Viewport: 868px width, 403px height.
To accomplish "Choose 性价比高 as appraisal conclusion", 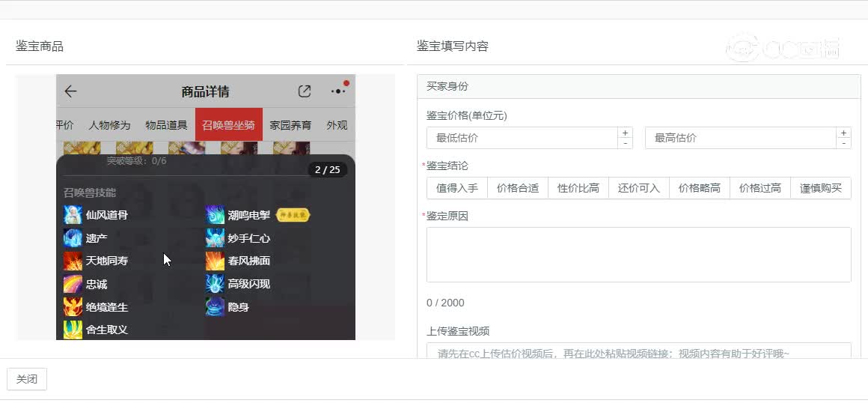I will [578, 188].
